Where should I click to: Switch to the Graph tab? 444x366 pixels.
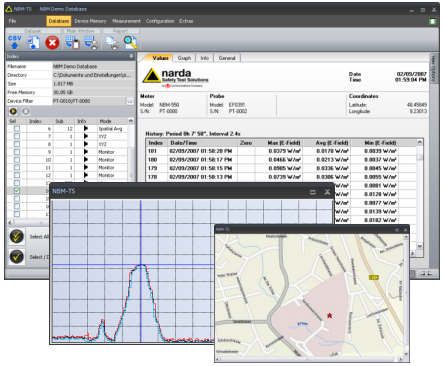184,58
